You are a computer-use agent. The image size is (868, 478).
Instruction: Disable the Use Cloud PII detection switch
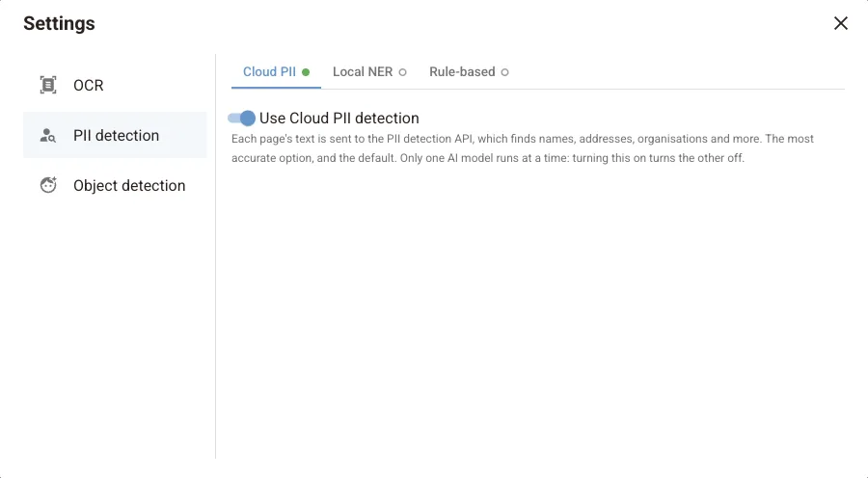click(x=241, y=118)
